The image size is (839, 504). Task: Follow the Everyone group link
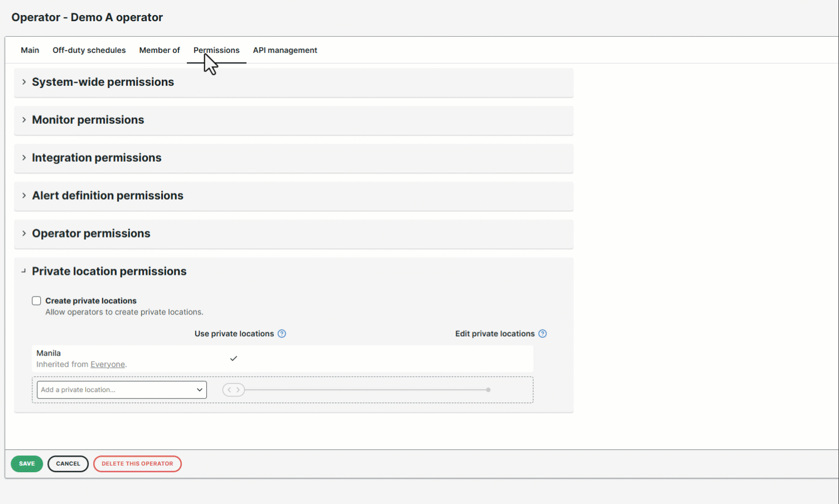click(x=108, y=365)
